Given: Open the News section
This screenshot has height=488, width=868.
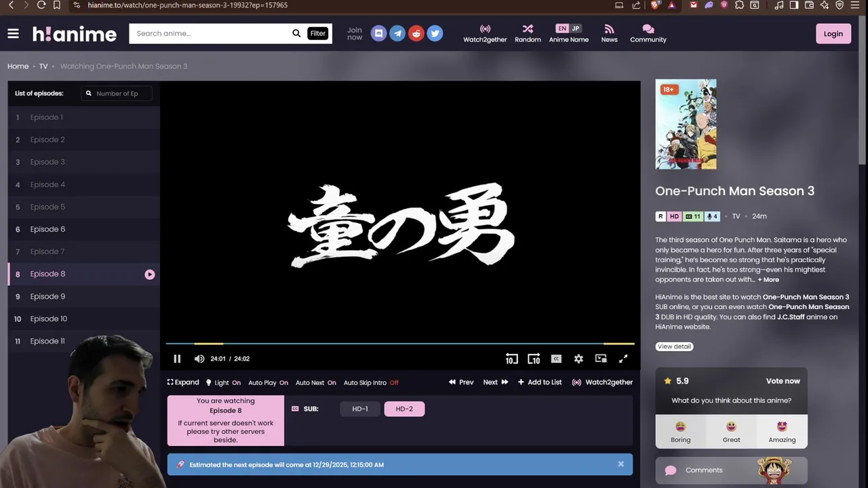Looking at the screenshot, I should pos(609,33).
